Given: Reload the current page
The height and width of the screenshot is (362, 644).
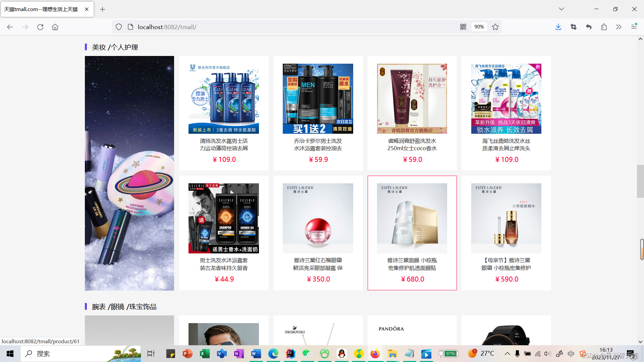Looking at the screenshot, I should coord(40,27).
